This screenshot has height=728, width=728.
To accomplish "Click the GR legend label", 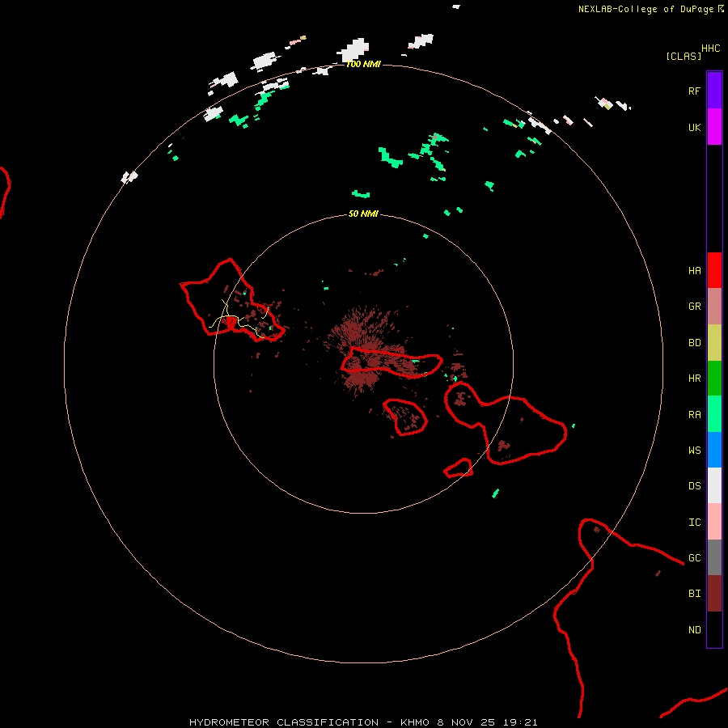I will (694, 307).
